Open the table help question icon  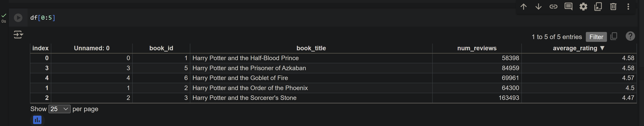pyautogui.click(x=630, y=36)
